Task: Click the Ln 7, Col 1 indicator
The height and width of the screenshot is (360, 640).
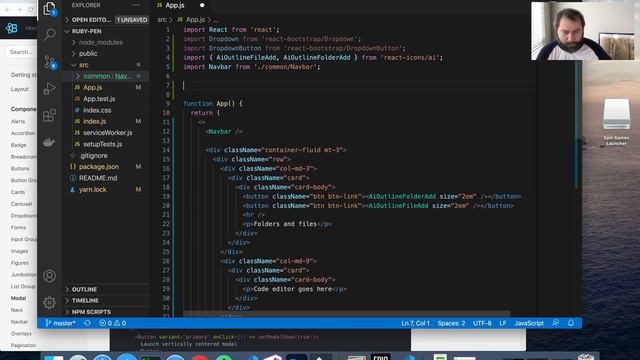Action: [415, 323]
